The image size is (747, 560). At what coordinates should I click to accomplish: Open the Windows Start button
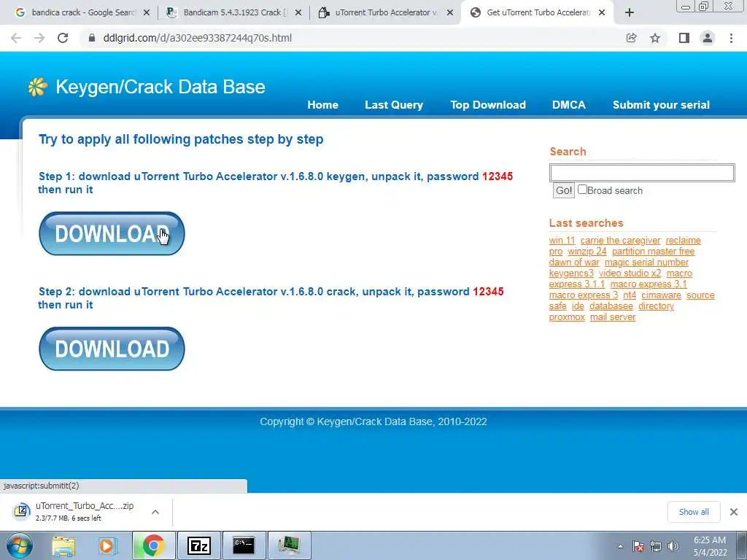pyautogui.click(x=19, y=545)
